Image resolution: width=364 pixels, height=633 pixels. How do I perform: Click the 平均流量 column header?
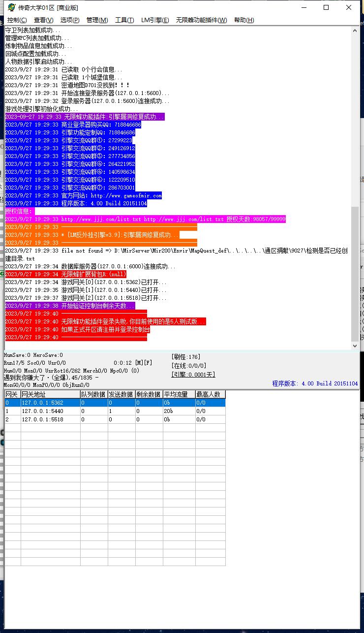pyautogui.click(x=179, y=394)
